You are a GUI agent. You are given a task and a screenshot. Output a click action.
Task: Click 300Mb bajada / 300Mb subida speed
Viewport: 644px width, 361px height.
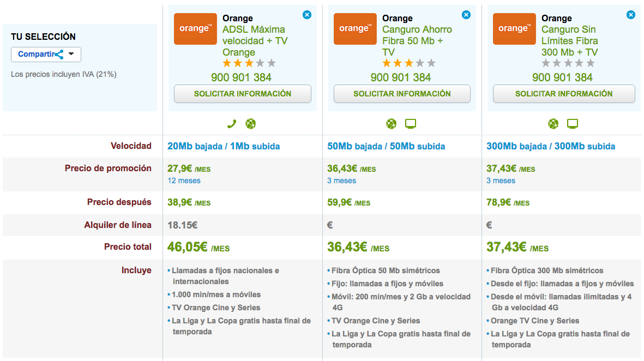coord(551,146)
